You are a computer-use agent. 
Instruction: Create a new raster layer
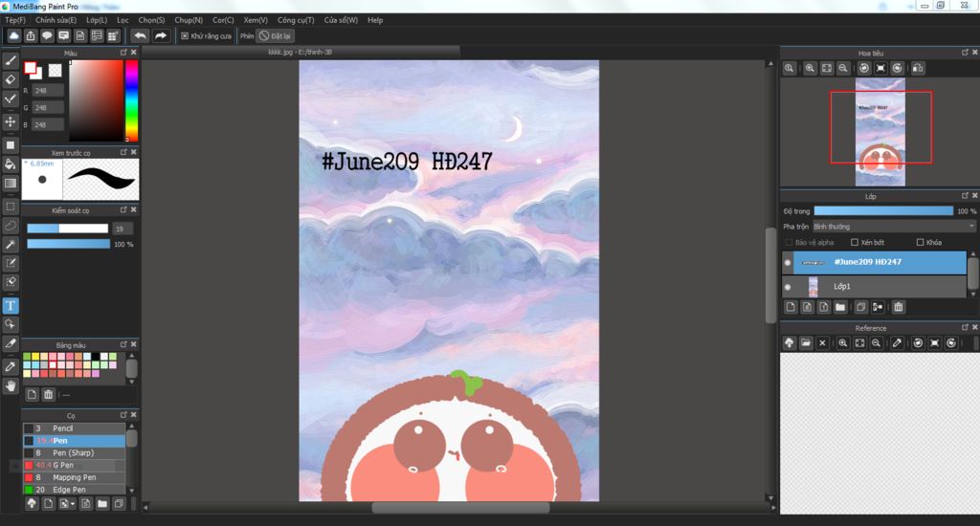(791, 307)
